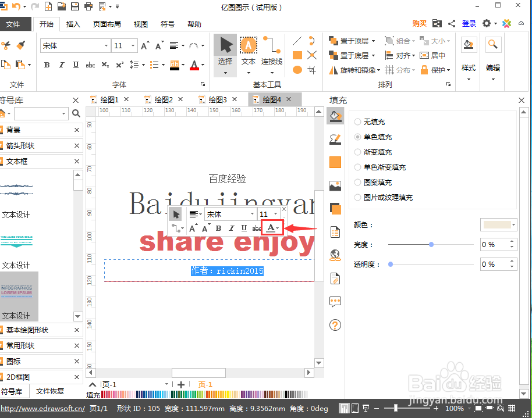Apply Underline from the ribbon font group
532x418 pixels.
pyautogui.click(x=76, y=65)
